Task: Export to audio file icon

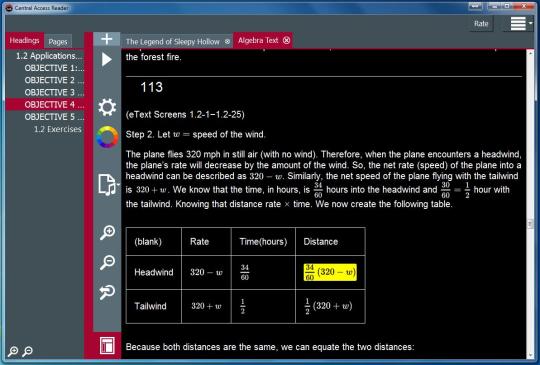Action: 106,185
